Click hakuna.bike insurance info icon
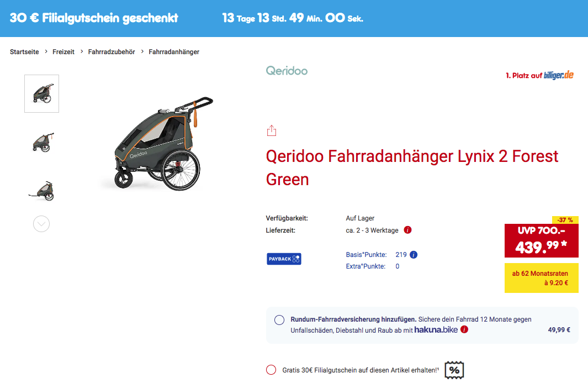588x383 pixels. [x=464, y=330]
